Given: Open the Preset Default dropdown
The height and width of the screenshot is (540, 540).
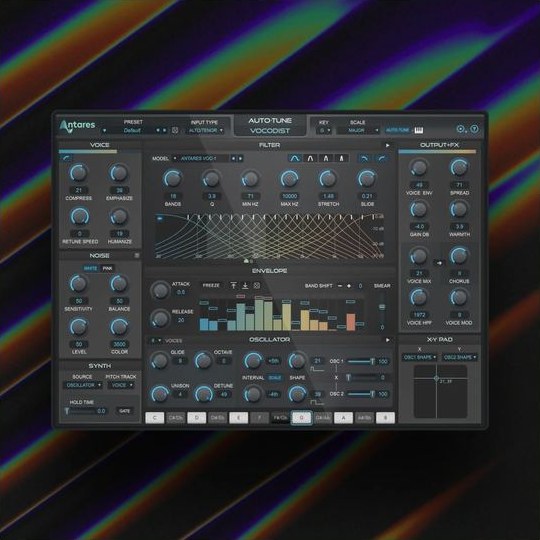Looking at the screenshot, I should tap(132, 131).
